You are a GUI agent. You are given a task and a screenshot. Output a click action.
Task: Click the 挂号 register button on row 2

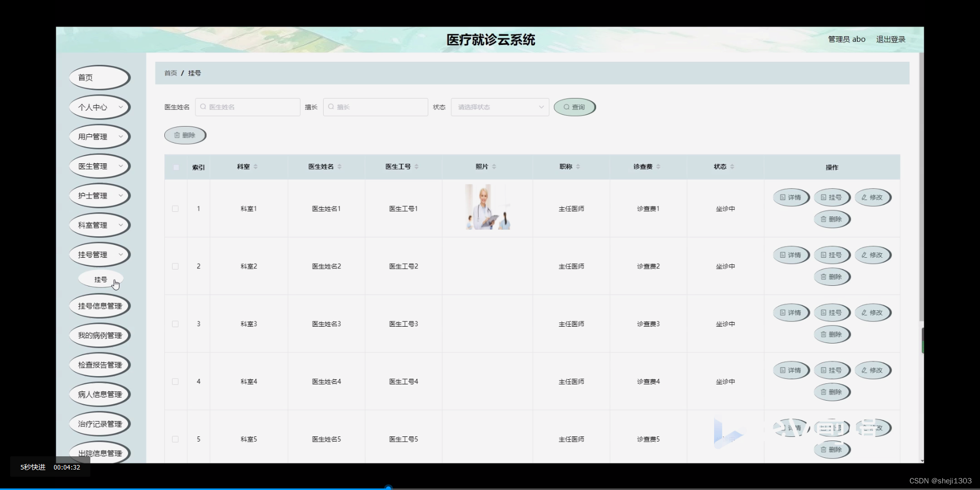click(x=832, y=255)
